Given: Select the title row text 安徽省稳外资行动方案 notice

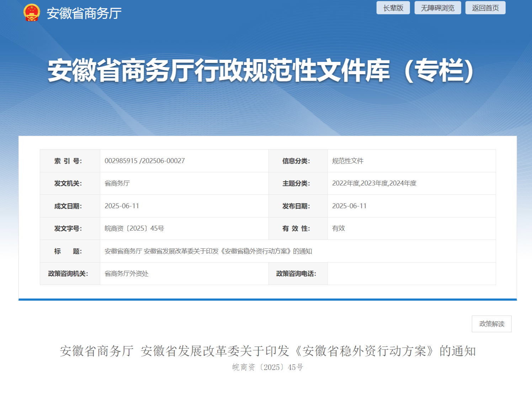Looking at the screenshot, I should [x=208, y=251].
